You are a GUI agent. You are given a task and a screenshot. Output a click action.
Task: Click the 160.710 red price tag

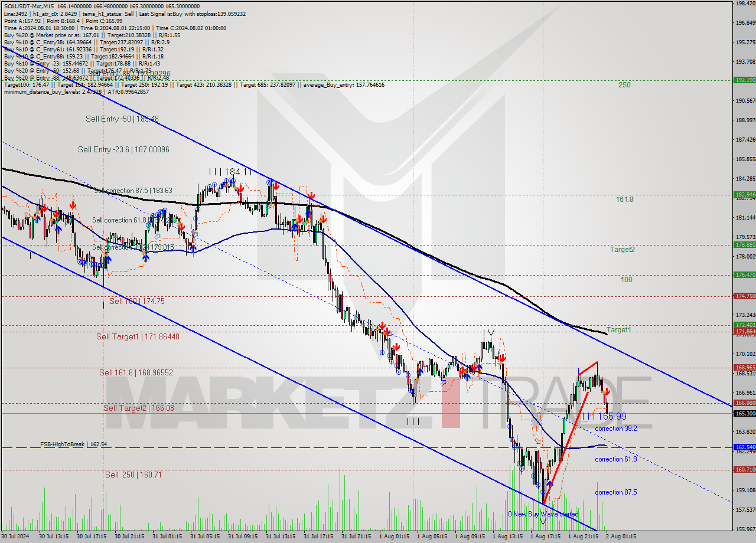point(744,470)
